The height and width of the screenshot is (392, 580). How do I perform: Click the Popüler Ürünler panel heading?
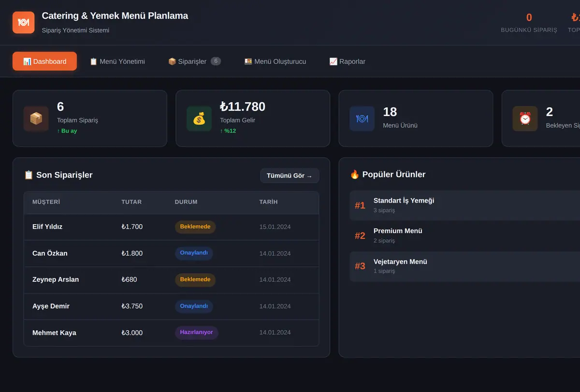[x=388, y=174]
